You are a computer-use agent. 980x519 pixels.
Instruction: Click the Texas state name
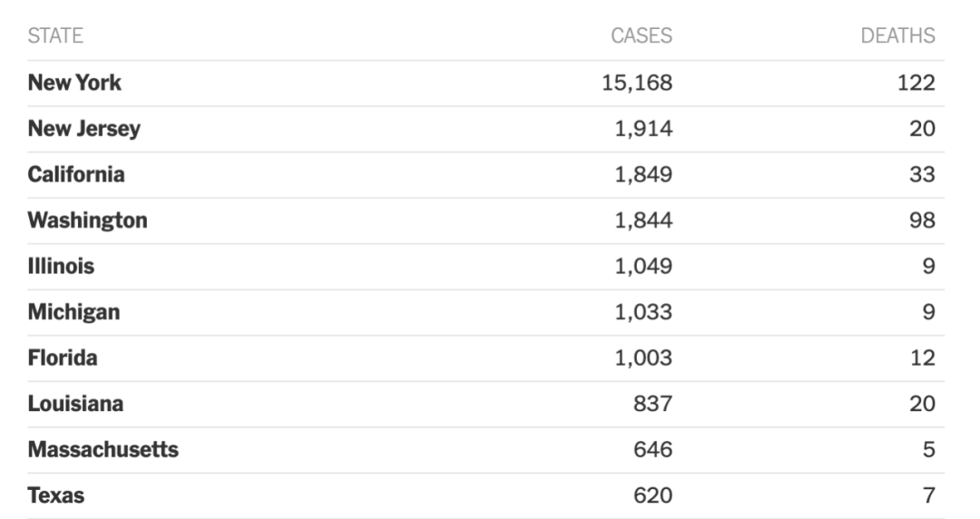pos(56,495)
